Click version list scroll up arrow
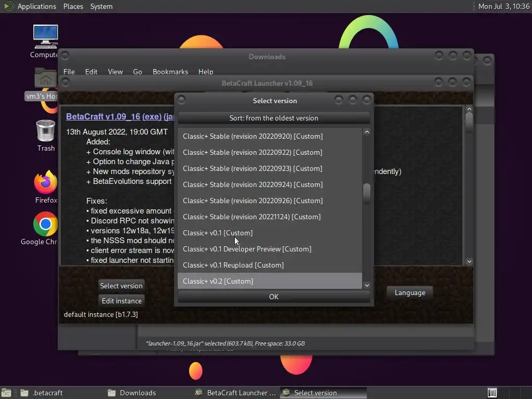 pyautogui.click(x=367, y=132)
